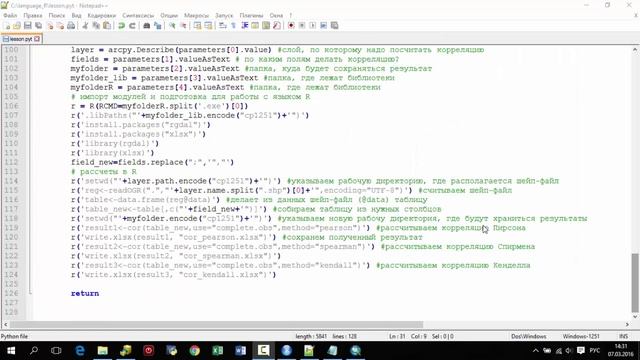Open the Windows Start menu
Viewport: 640px width, 360px height.
click(x=11, y=351)
